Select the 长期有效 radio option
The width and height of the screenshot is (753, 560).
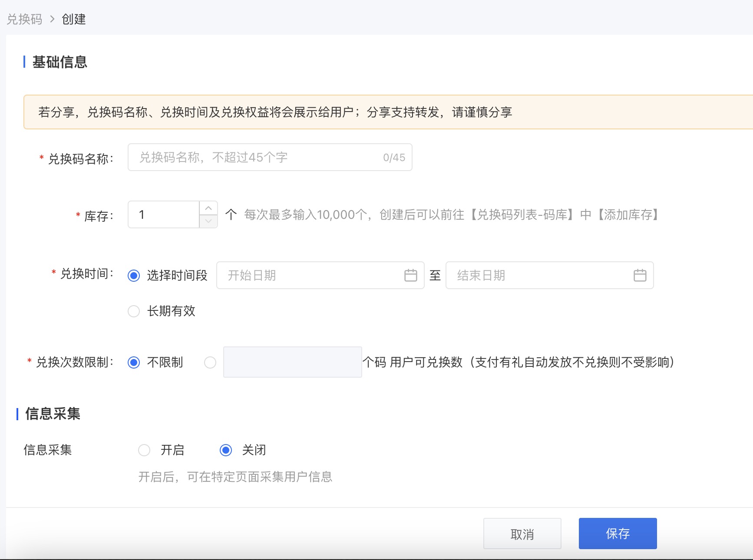click(x=134, y=311)
